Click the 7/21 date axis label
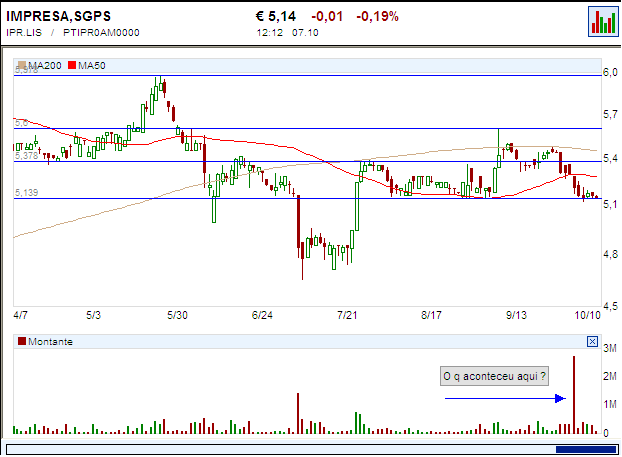The height and width of the screenshot is (457, 622). coord(347,315)
